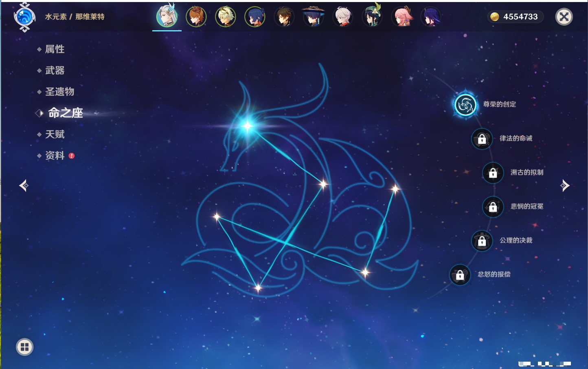Image resolution: width=588 pixels, height=369 pixels.
Task: Select the character portrait wearing a wide hat
Action: [313, 16]
